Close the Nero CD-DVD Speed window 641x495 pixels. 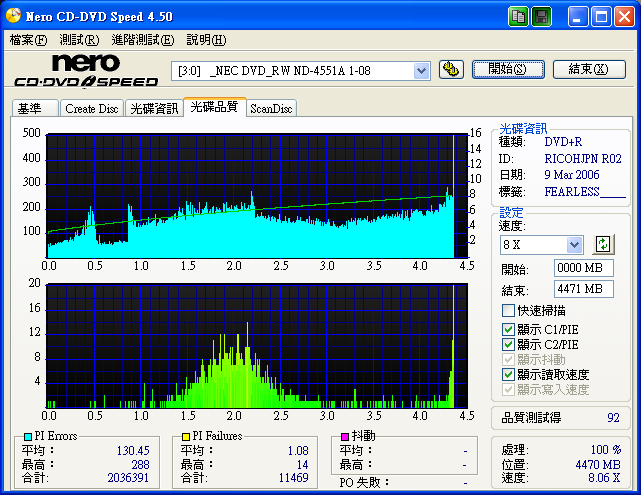625,17
